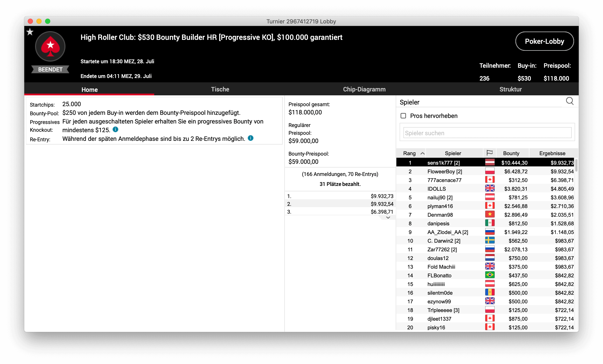Click Latvian flag of sens1k777
603x364 pixels.
[490, 162]
